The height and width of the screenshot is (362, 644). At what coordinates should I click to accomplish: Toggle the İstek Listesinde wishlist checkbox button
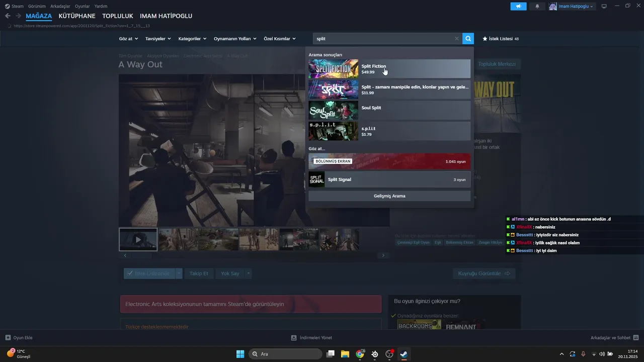tap(149, 274)
